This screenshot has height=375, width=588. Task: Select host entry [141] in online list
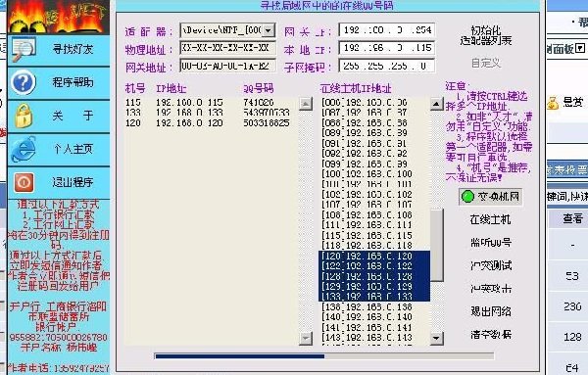374,327
